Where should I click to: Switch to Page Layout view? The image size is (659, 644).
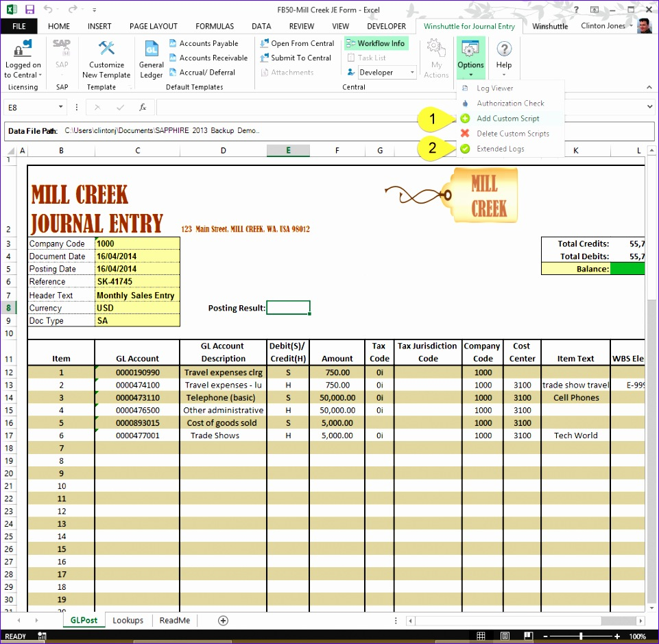[x=505, y=636]
